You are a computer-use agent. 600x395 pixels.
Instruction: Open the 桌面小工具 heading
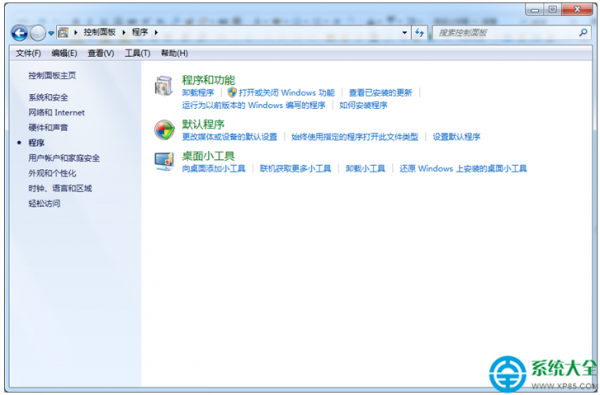pyautogui.click(x=209, y=156)
